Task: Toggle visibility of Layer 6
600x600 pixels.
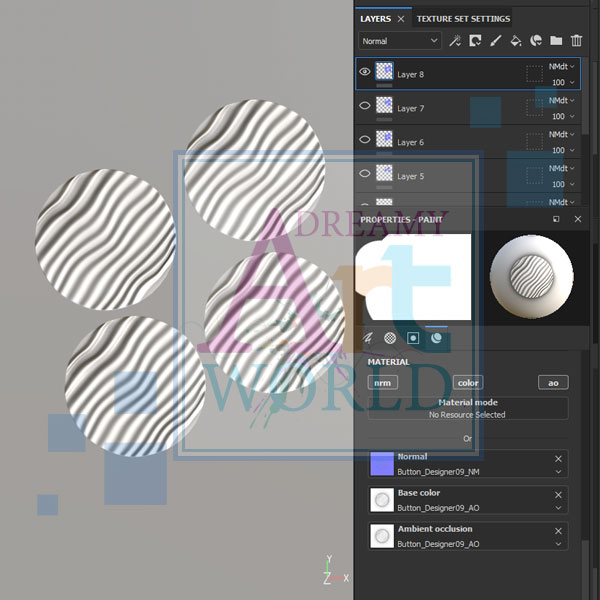Action: pos(365,141)
